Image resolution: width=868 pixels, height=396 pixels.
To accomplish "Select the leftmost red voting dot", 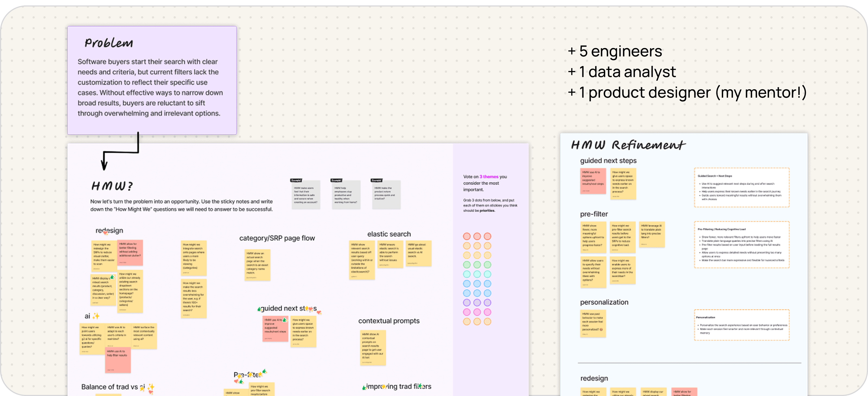I will pos(467,236).
